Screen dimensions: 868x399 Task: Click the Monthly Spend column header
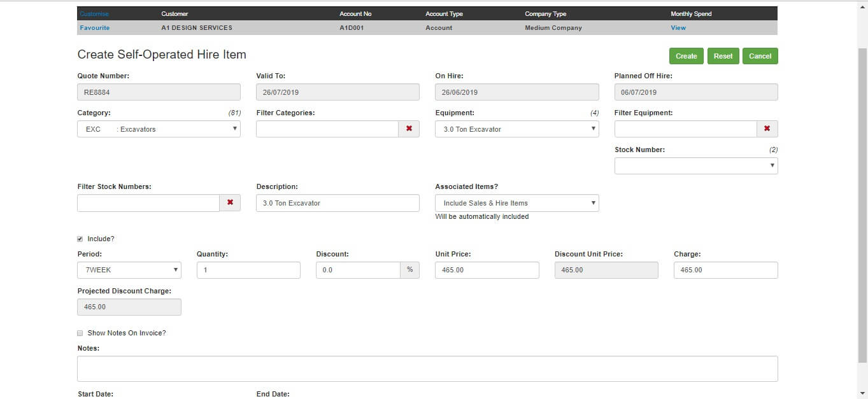point(691,14)
